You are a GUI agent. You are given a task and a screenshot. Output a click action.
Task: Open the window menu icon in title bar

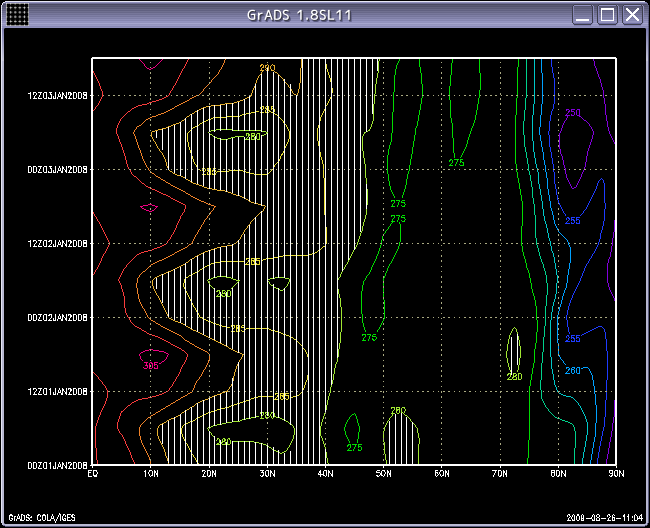pos(18,14)
